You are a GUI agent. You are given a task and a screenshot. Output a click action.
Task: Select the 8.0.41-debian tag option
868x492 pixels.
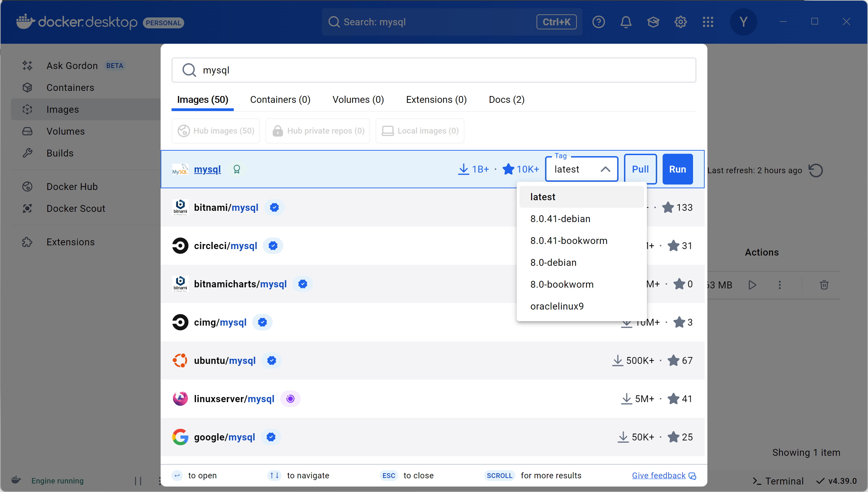tap(560, 219)
